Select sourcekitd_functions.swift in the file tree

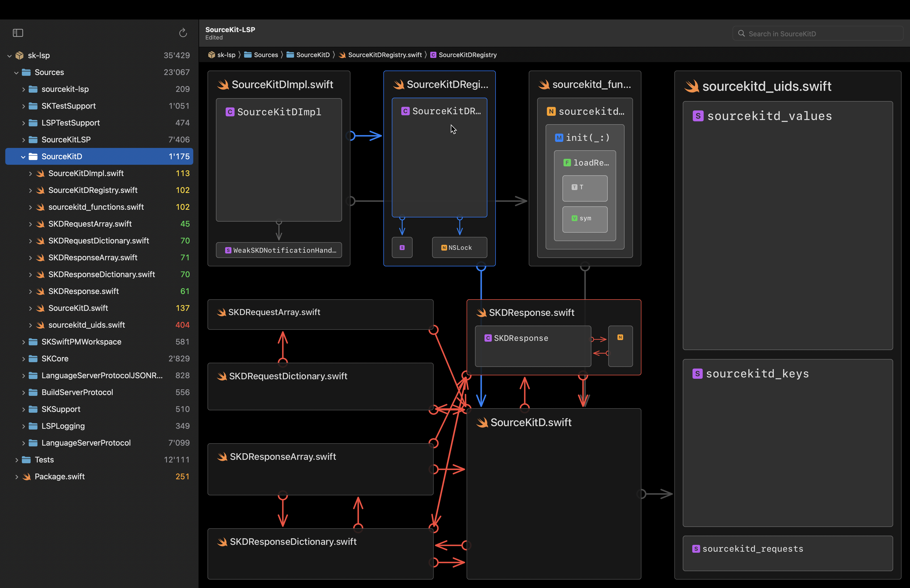click(x=99, y=207)
